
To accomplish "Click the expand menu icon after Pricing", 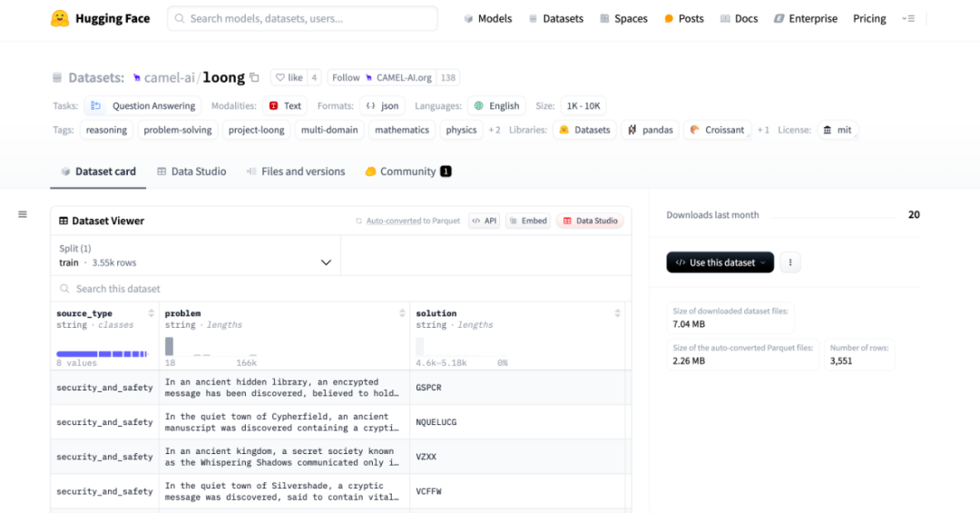I will pos(908,19).
